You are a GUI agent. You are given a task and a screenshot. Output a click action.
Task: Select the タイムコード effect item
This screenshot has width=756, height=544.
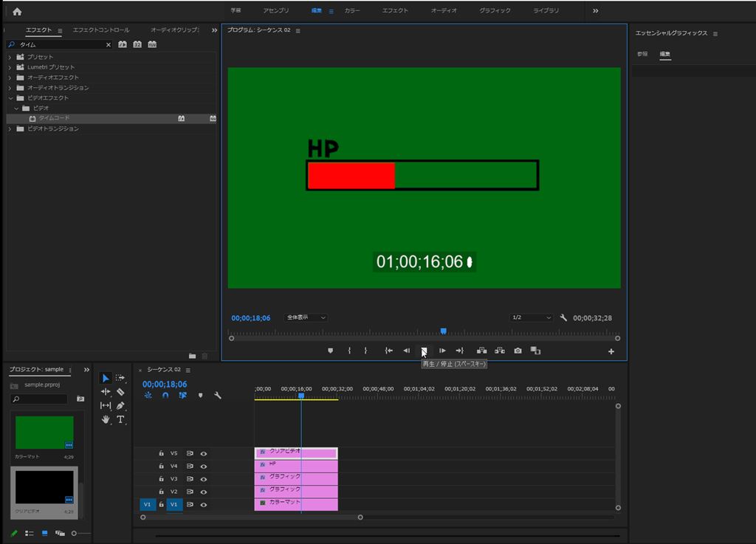click(x=55, y=118)
